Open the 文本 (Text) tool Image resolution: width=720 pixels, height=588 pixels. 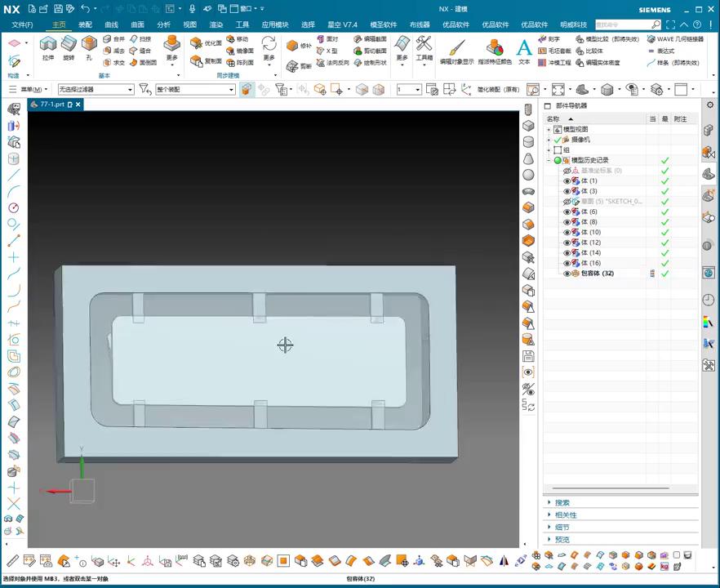pos(524,47)
